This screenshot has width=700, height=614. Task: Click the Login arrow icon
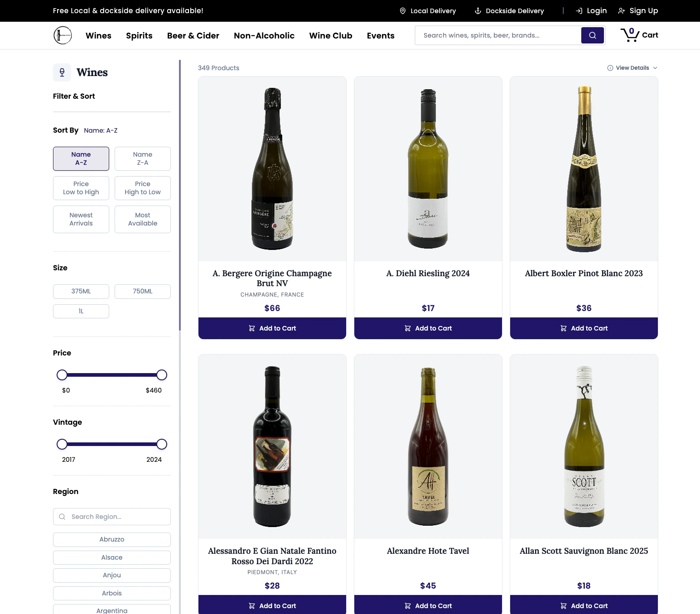point(579,11)
